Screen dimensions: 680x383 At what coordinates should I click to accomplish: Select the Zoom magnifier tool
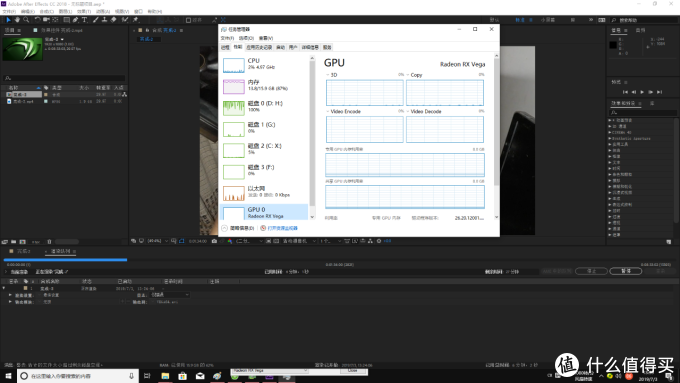(26, 20)
